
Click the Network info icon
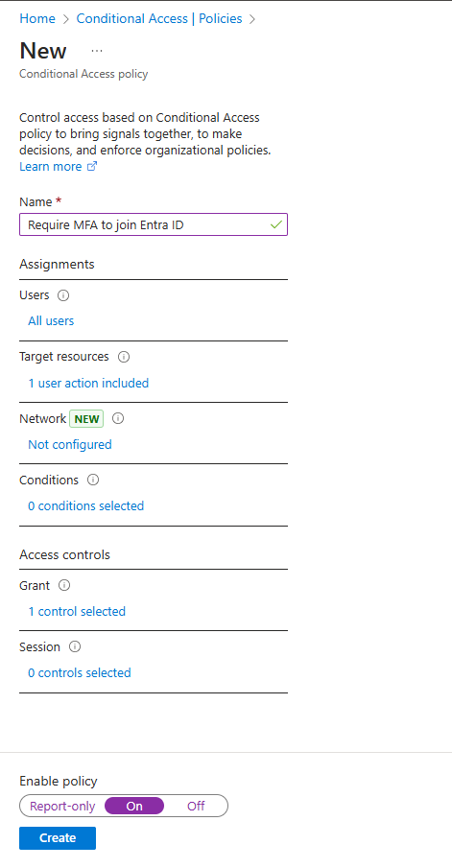coord(118,418)
